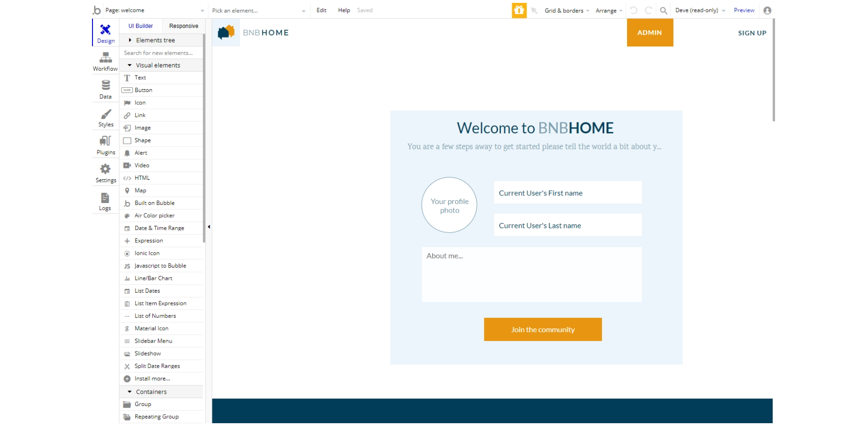Select the Text element
868x427 pixels.
(x=161, y=78)
